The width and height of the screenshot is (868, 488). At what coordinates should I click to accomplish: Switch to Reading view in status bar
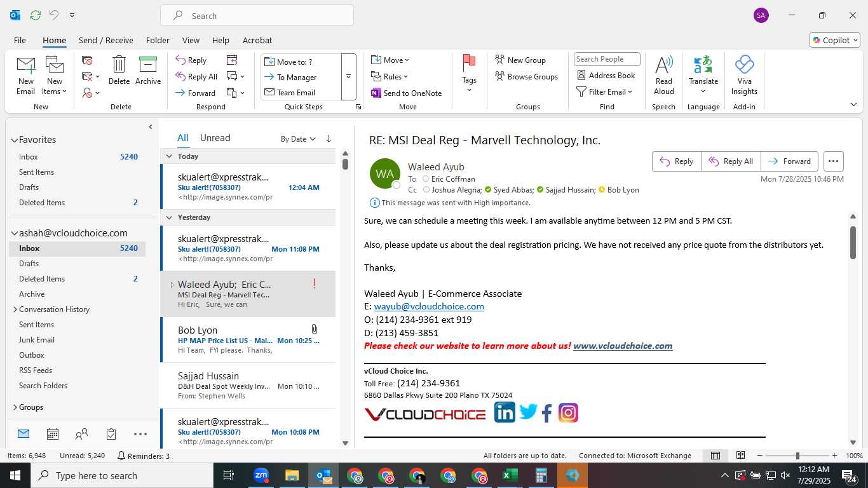(x=740, y=456)
